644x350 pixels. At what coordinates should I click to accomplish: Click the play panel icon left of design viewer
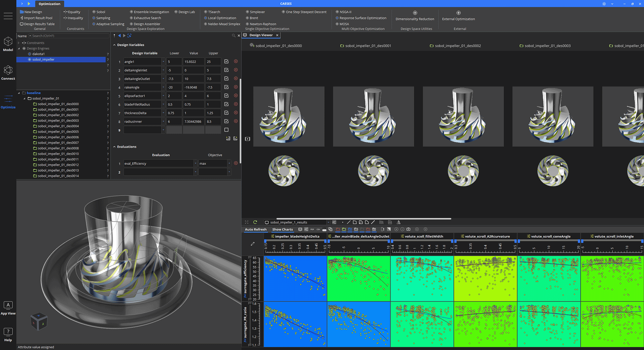(x=248, y=139)
